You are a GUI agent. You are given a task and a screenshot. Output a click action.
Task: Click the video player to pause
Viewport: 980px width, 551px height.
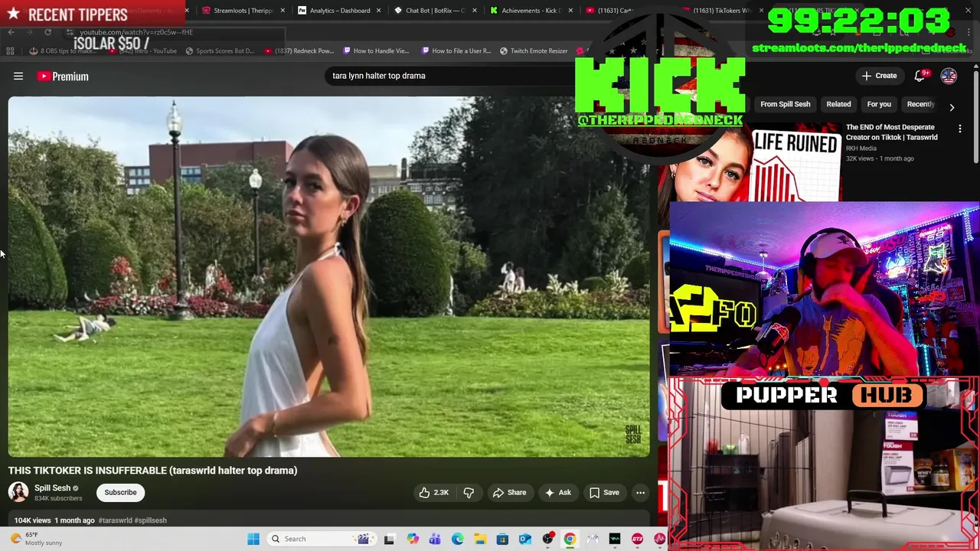click(x=328, y=276)
